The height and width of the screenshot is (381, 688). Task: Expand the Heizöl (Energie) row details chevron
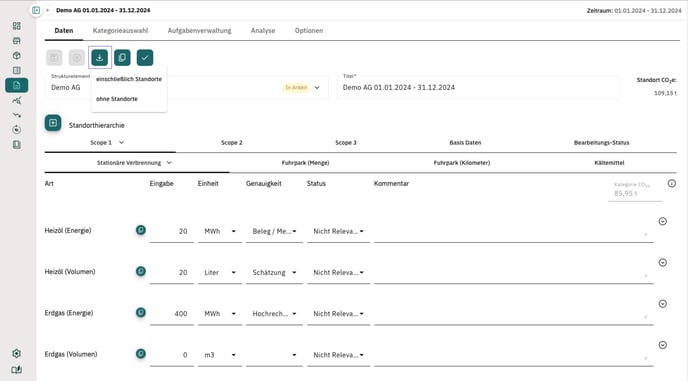(663, 221)
